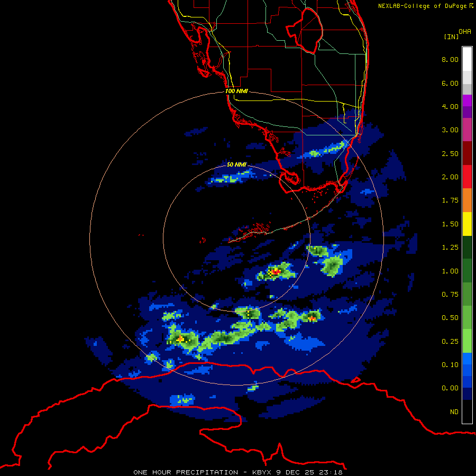476x476 pixels.
Task: Pick the black ND swatch in the color scale
Action: [x=467, y=411]
